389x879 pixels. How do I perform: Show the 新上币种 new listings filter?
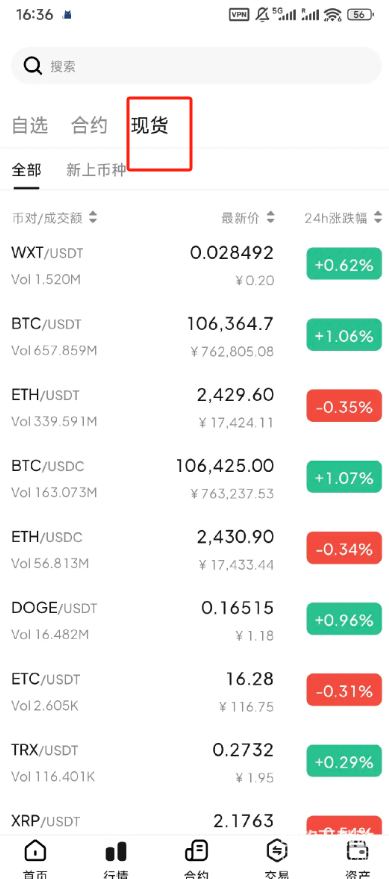[x=96, y=170]
